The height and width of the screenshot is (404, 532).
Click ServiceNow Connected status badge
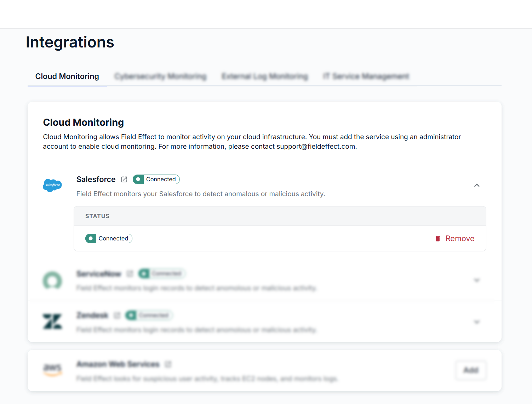tap(162, 274)
